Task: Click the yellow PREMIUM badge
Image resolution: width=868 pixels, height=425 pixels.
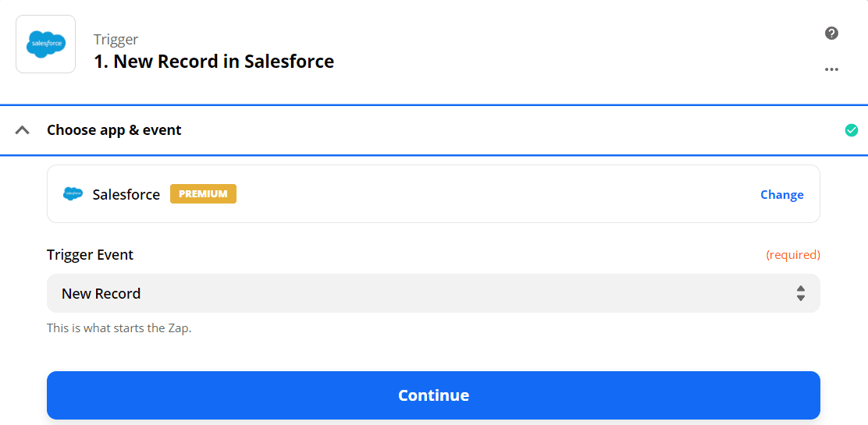Action: coord(203,194)
